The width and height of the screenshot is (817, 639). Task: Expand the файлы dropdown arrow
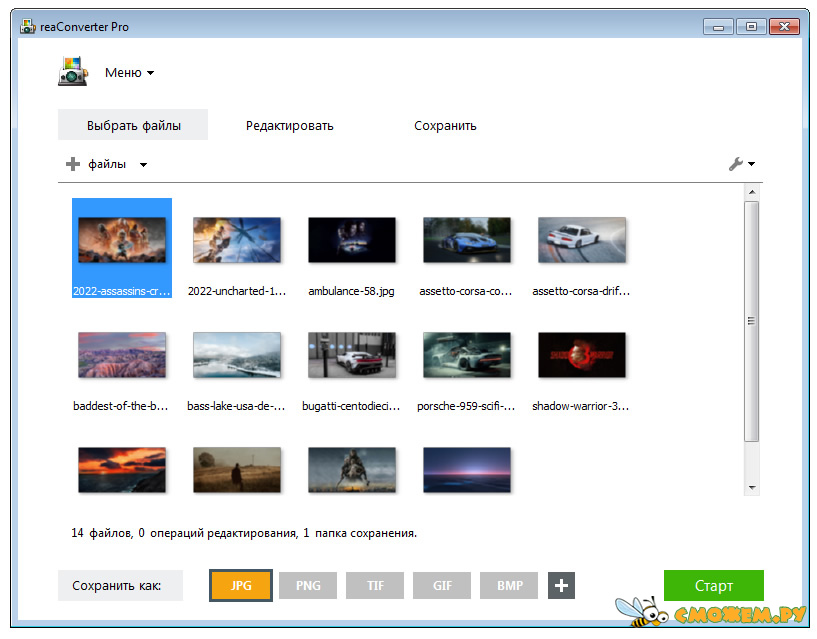[143, 165]
